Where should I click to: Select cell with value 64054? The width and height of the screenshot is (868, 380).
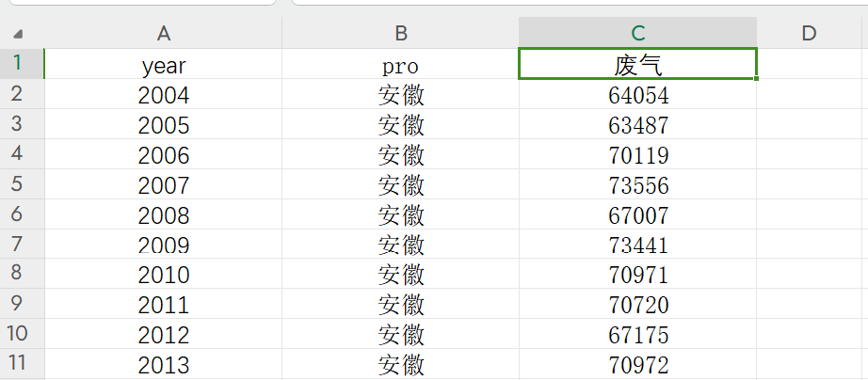pyautogui.click(x=638, y=95)
